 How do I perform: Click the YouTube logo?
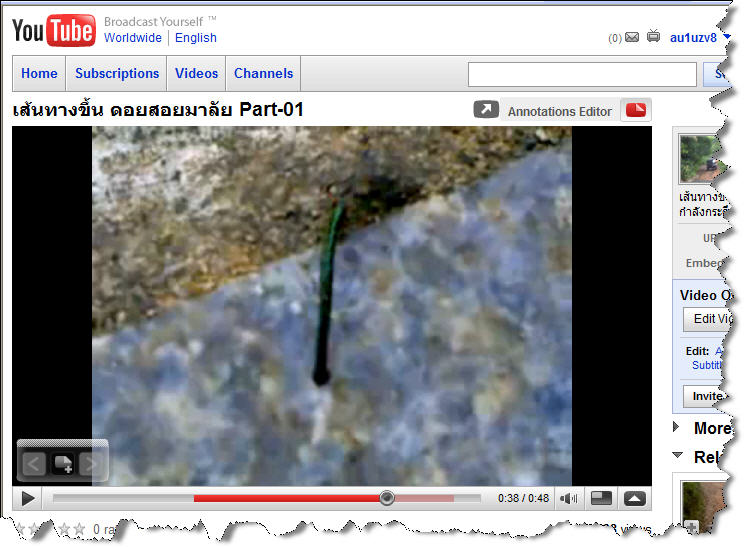coord(54,31)
